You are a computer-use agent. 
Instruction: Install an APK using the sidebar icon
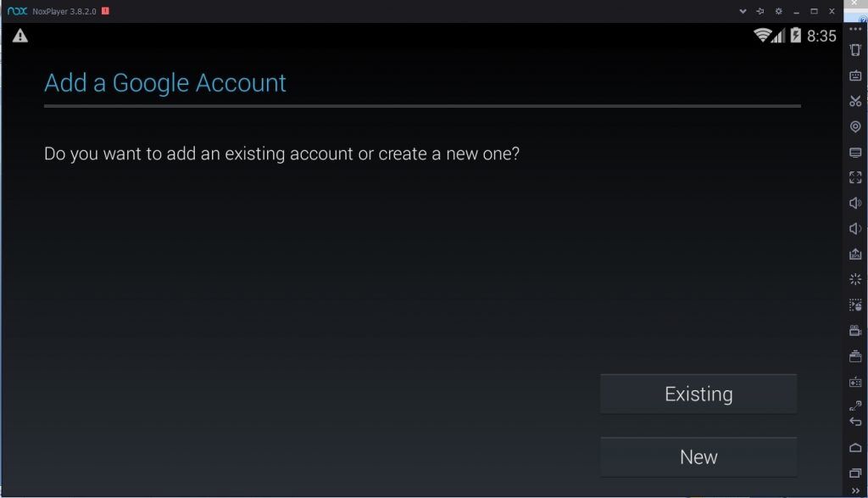(854, 254)
